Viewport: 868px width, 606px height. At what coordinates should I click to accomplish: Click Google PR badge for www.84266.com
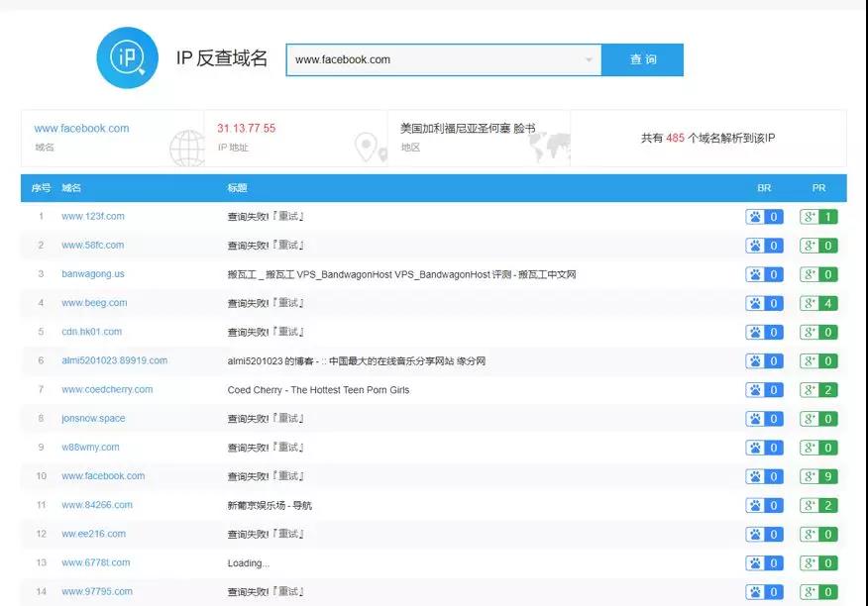[818, 505]
